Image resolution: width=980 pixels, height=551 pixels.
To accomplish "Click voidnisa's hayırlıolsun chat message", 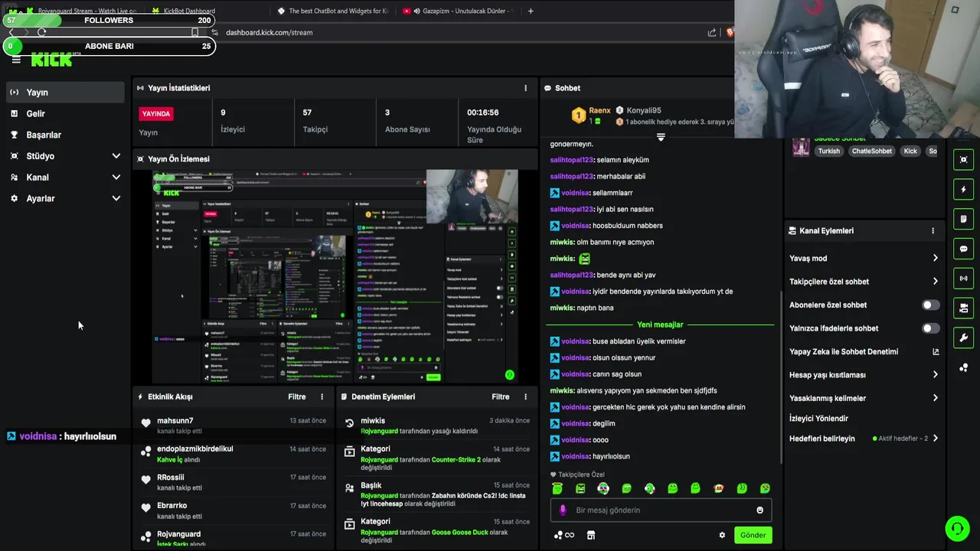I will tap(590, 457).
